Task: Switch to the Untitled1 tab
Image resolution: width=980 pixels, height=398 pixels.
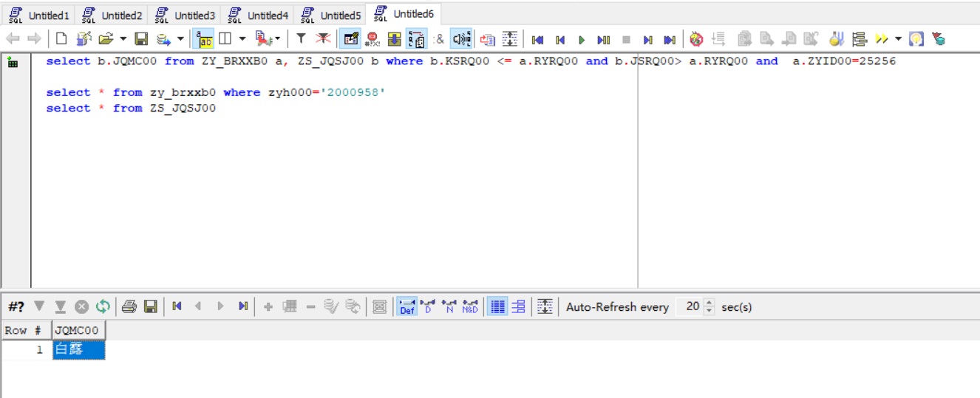Action: pyautogui.click(x=39, y=15)
